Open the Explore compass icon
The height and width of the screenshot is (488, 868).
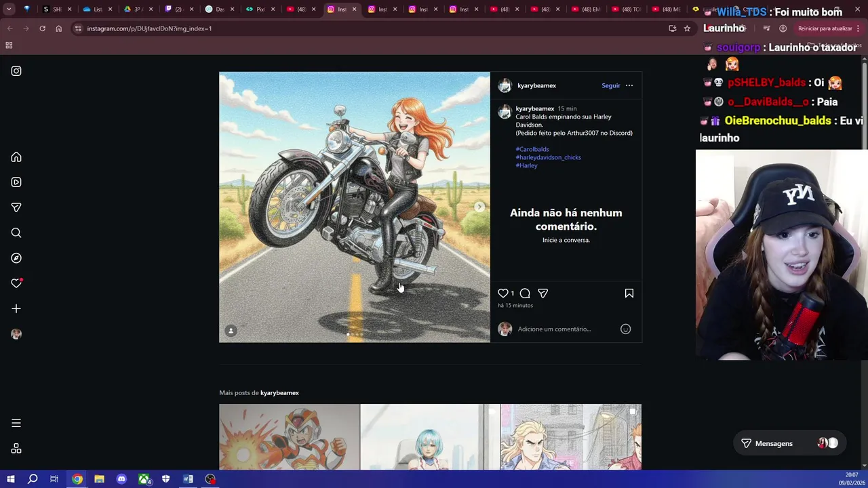16,258
